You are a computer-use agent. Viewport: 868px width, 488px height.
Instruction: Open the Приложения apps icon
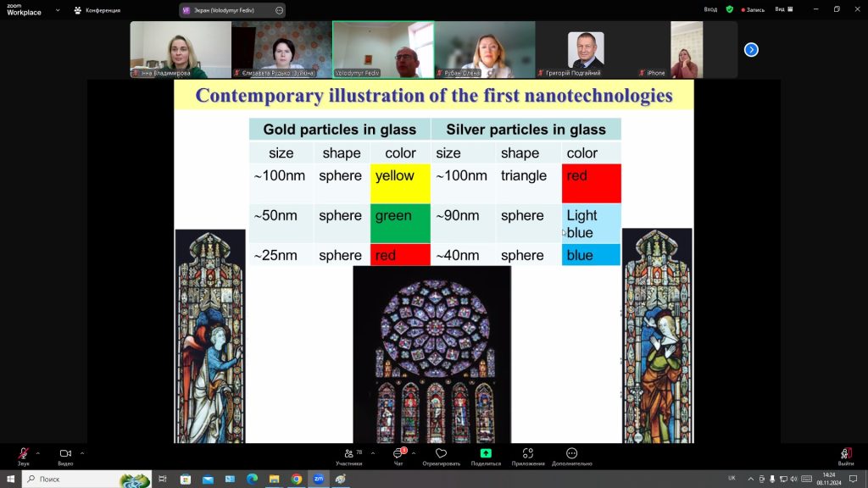528,454
